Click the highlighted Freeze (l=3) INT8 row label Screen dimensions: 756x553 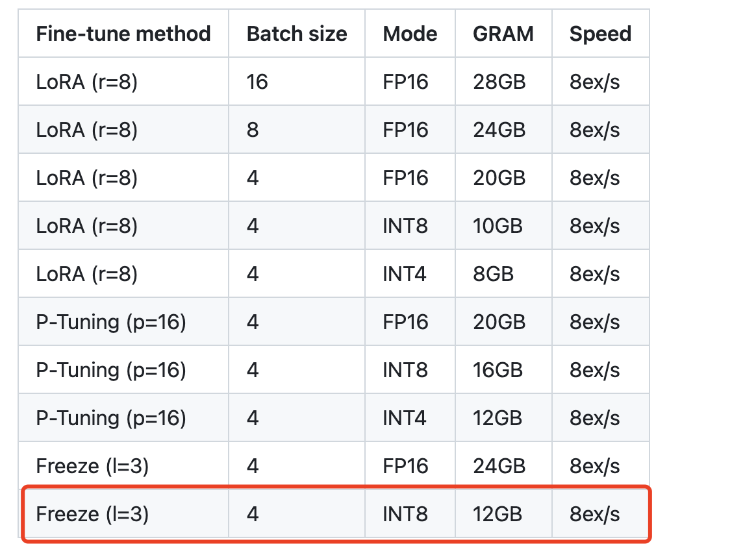pos(92,515)
